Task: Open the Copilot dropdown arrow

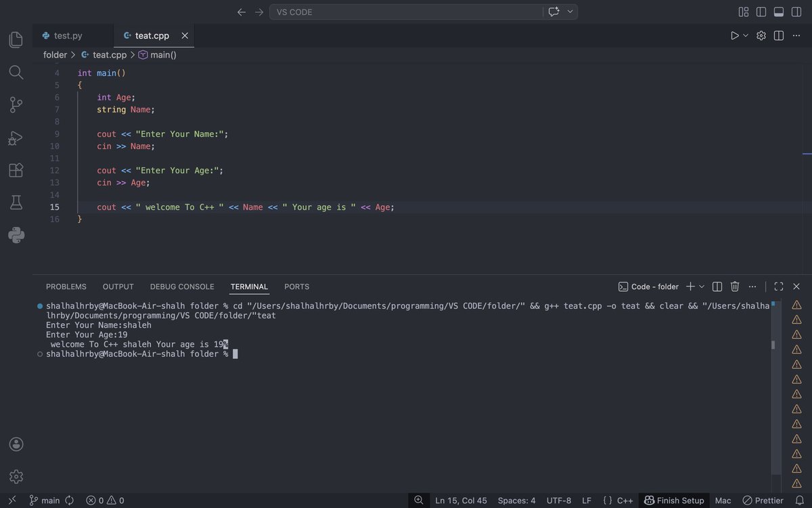Action: click(570, 12)
